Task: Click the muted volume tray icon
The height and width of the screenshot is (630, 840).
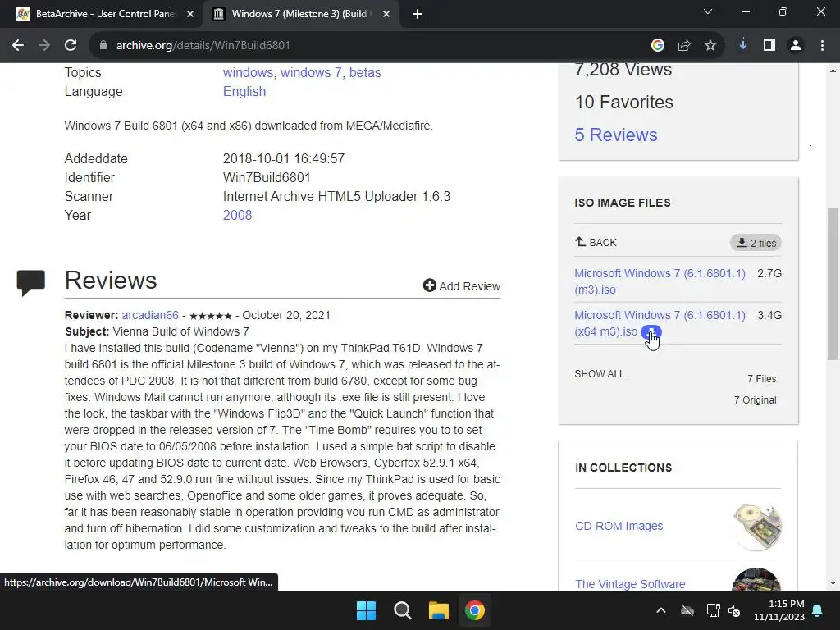Action: [734, 610]
